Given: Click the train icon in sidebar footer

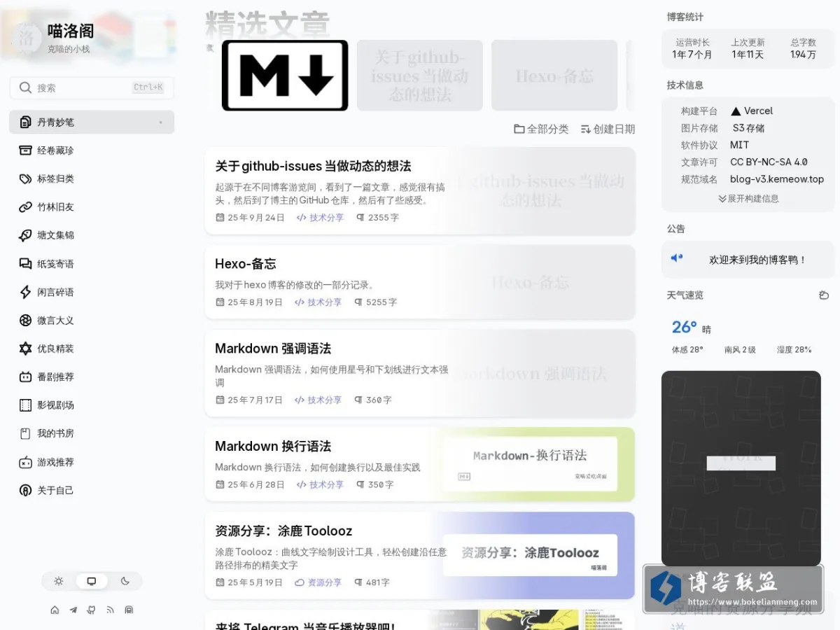Looking at the screenshot, I should tap(129, 610).
